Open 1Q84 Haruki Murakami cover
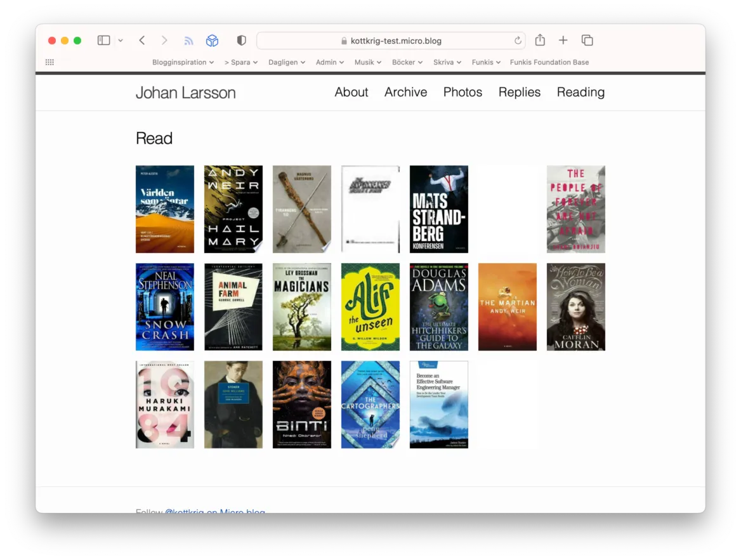Image resolution: width=741 pixels, height=560 pixels. tap(164, 405)
